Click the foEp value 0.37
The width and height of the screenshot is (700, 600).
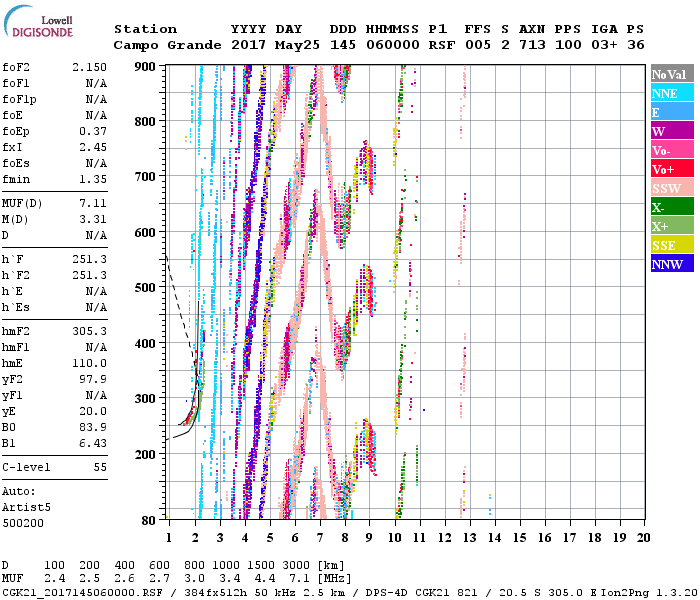93,131
